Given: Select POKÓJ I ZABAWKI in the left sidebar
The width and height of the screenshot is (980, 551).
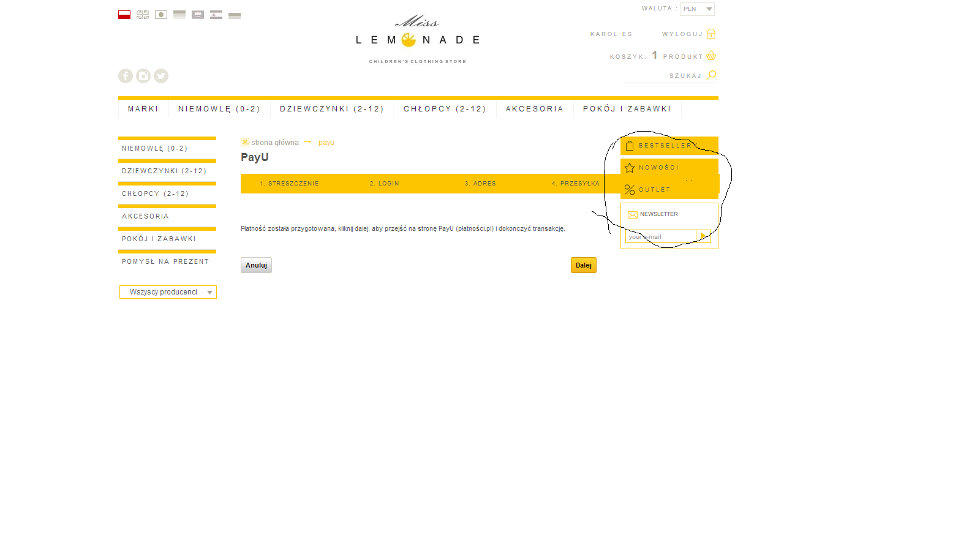Looking at the screenshot, I should pos(159,239).
